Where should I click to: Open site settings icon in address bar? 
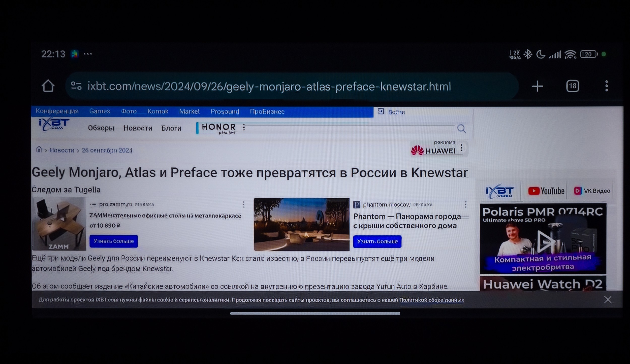click(x=76, y=86)
